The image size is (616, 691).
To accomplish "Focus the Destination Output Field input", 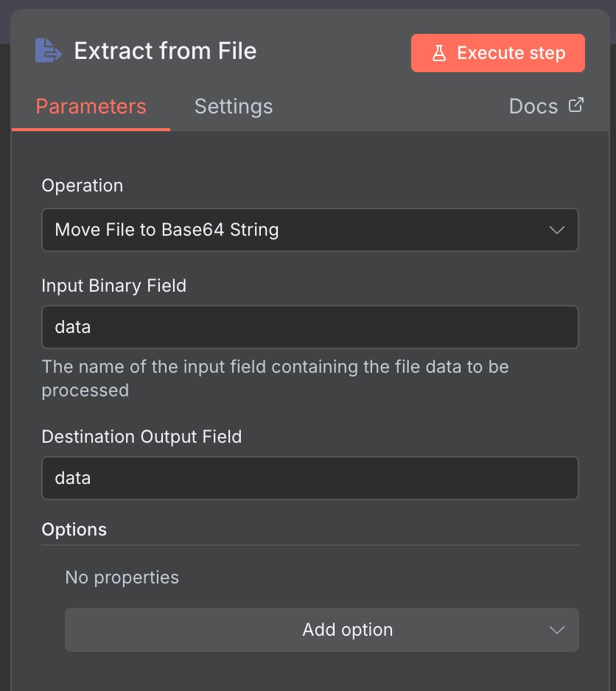I will 309,478.
